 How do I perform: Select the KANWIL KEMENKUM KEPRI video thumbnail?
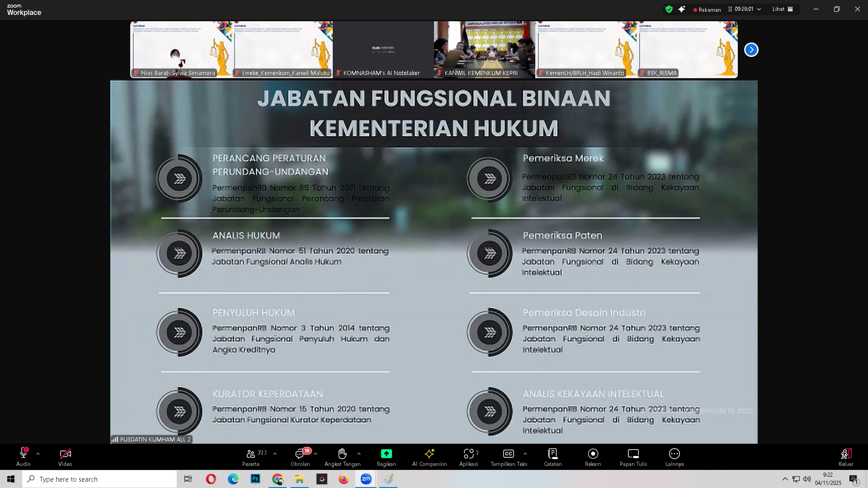pos(484,49)
